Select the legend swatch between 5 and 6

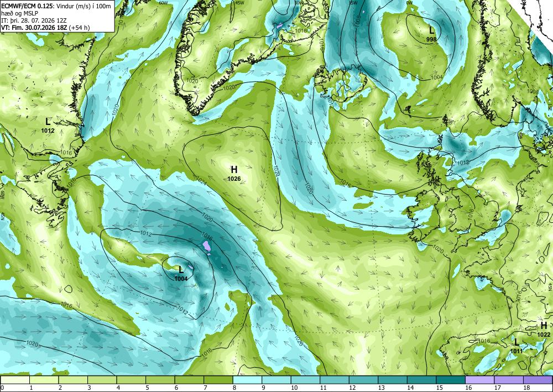(160, 380)
